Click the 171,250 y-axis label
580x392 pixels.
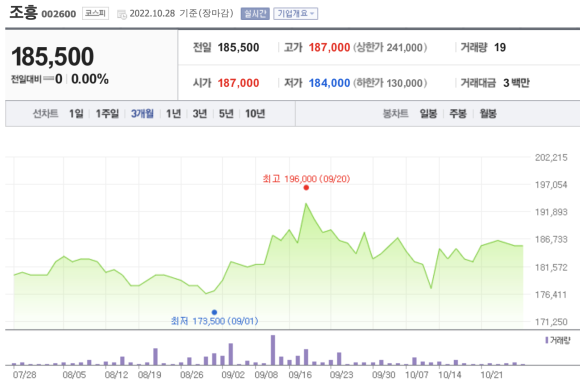click(551, 322)
